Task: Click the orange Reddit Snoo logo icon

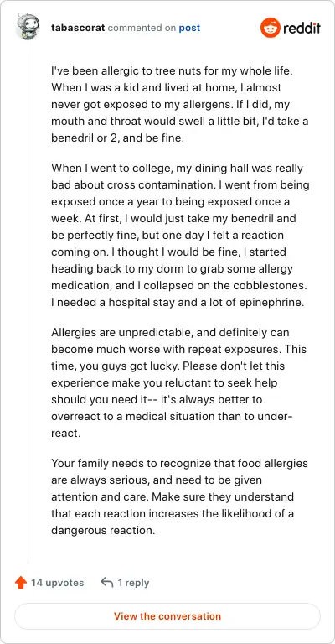Action: click(270, 28)
